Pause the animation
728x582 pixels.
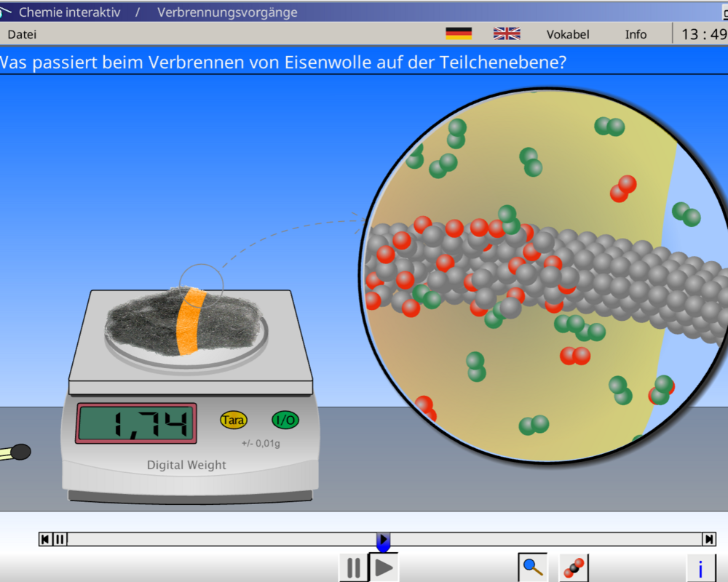[x=353, y=567]
